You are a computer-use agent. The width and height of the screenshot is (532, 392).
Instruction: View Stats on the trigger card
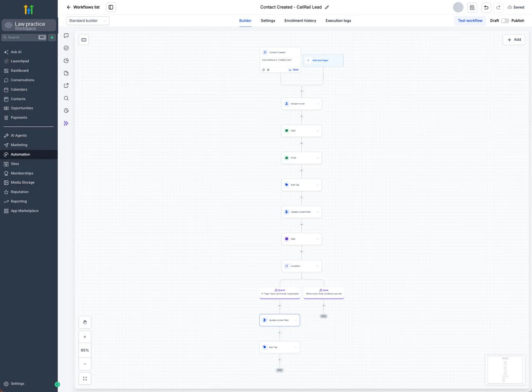pos(294,70)
